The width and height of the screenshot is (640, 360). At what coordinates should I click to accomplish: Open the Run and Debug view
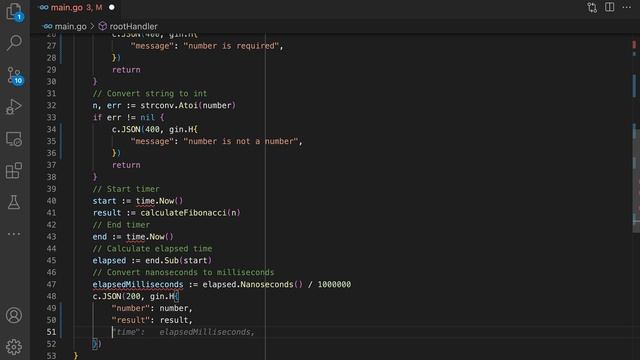click(14, 107)
